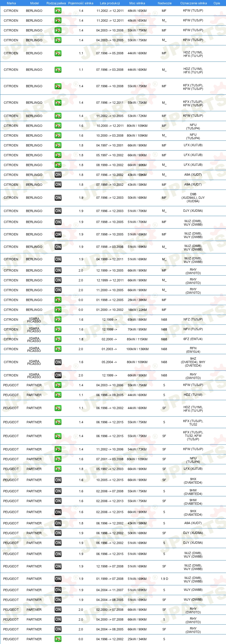Select the 53kW / 72KM power cell
The image size is (226, 644).
[137, 116]
